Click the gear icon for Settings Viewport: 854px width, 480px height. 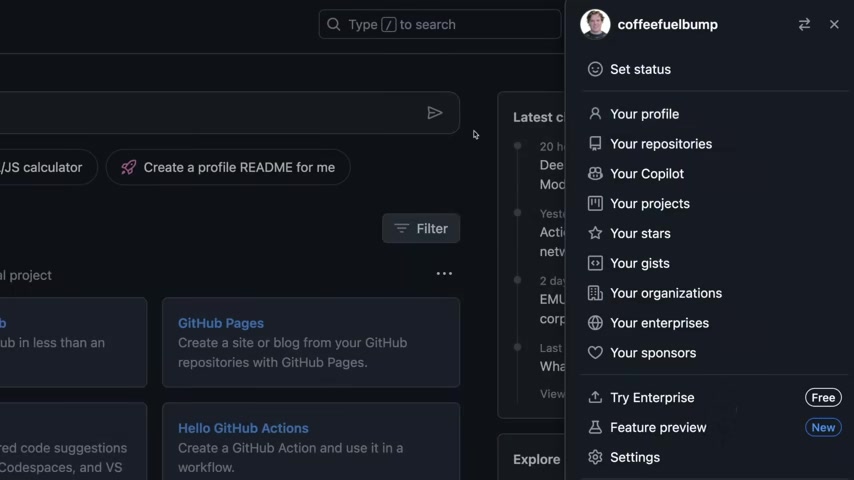click(x=595, y=457)
